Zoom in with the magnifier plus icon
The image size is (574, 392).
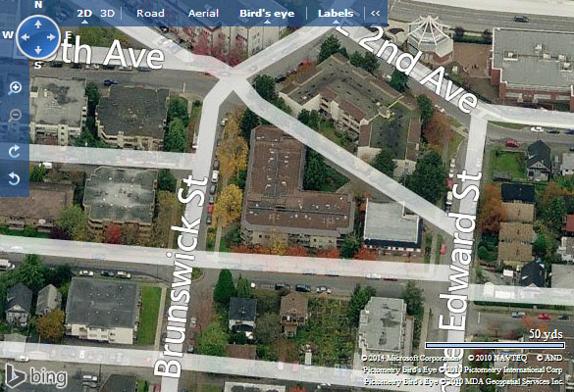(15, 88)
